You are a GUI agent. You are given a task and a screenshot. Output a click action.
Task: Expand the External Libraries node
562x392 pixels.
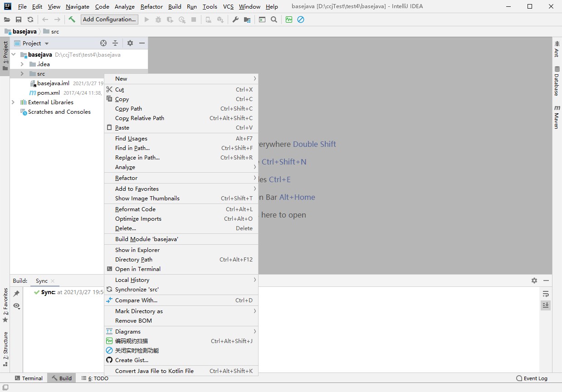pyautogui.click(x=13, y=102)
